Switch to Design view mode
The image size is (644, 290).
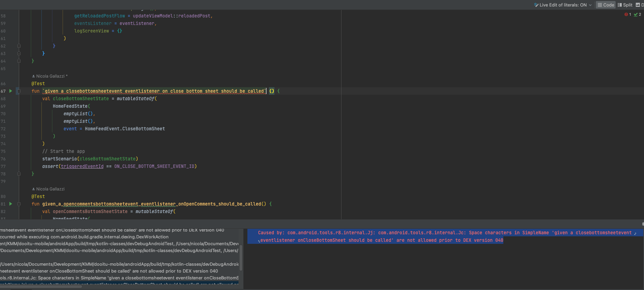coord(640,5)
